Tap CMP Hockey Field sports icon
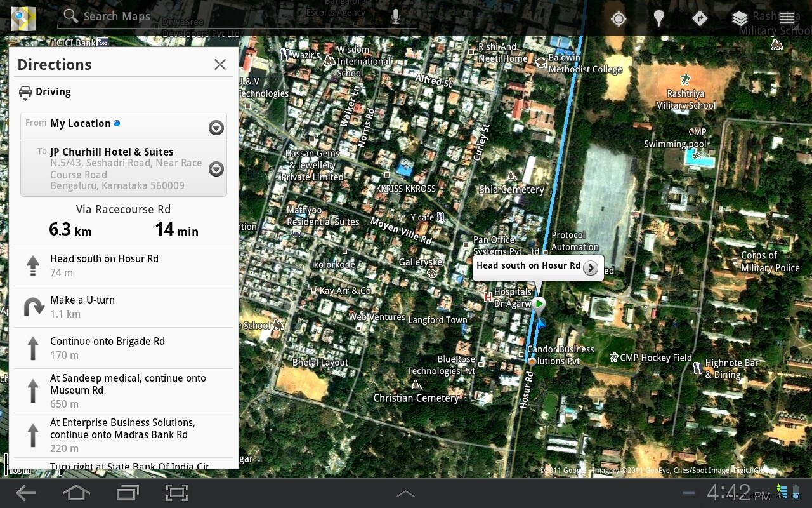This screenshot has width=812, height=508. (x=613, y=358)
